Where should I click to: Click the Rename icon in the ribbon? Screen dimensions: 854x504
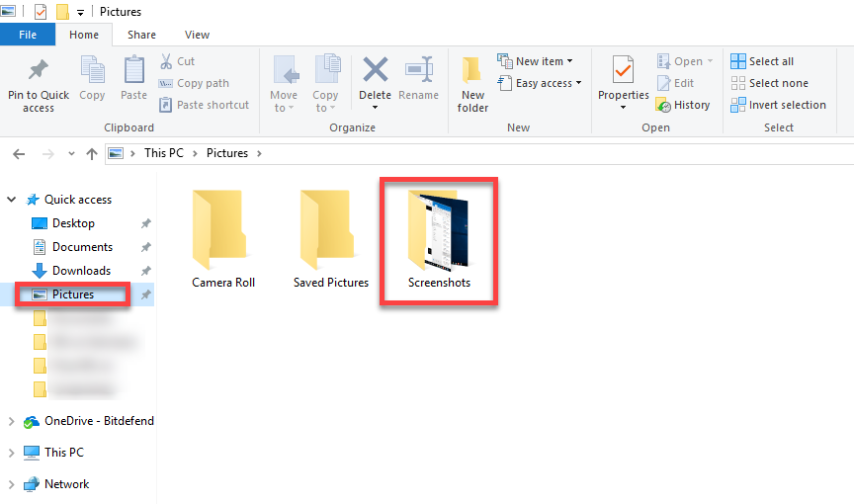(x=418, y=73)
